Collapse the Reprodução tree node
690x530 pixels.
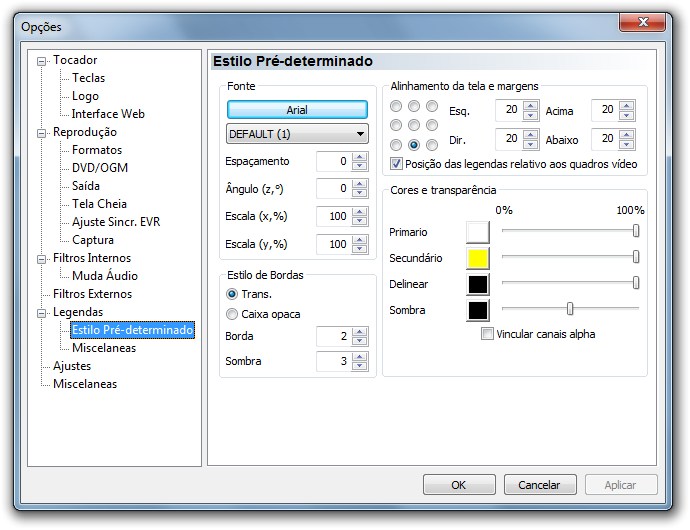[41, 133]
